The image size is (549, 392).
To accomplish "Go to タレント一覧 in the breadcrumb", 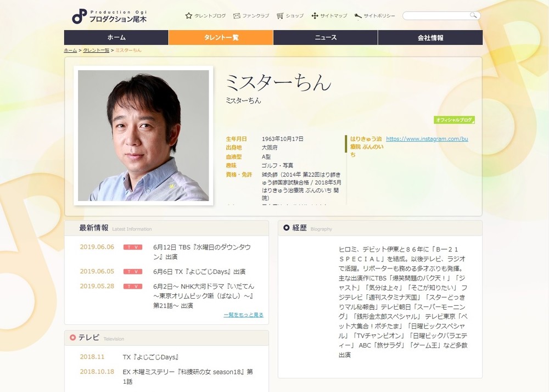I will (x=96, y=50).
